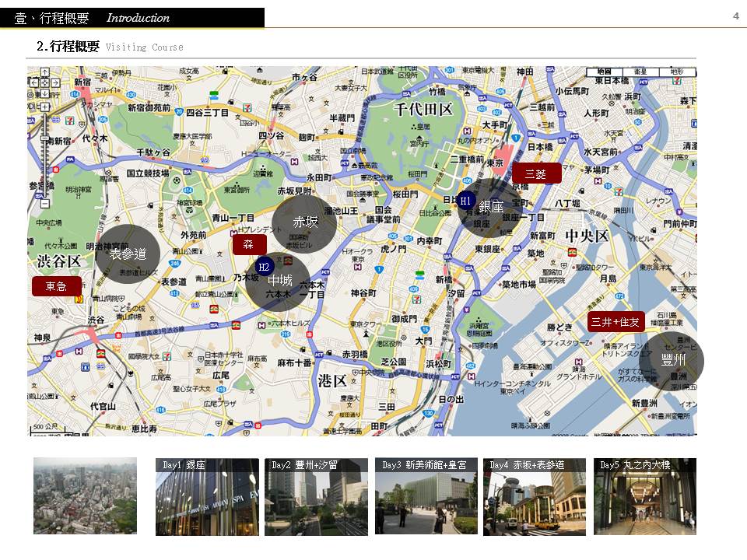The width and height of the screenshot is (747, 560).
Task: Click the H1 hotel marker near 銀座
Action: pos(465,200)
